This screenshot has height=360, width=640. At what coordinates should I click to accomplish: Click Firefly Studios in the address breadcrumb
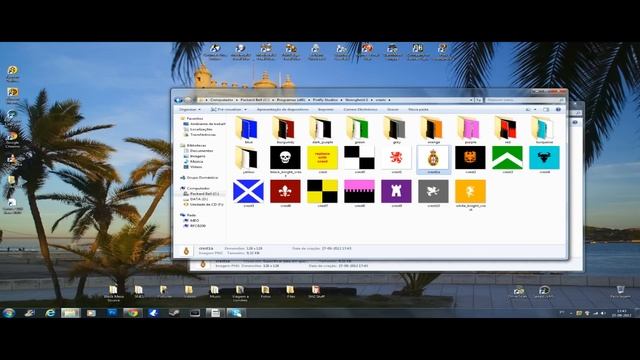tap(326, 100)
